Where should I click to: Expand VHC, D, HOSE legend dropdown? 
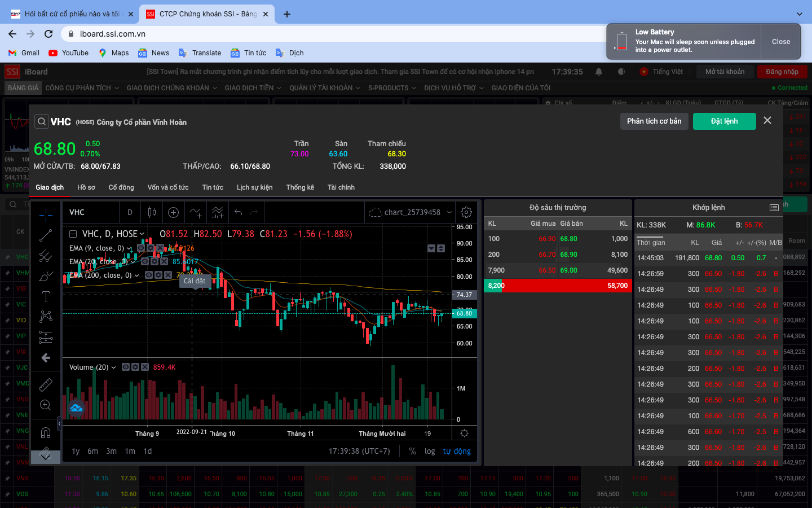coord(142,234)
